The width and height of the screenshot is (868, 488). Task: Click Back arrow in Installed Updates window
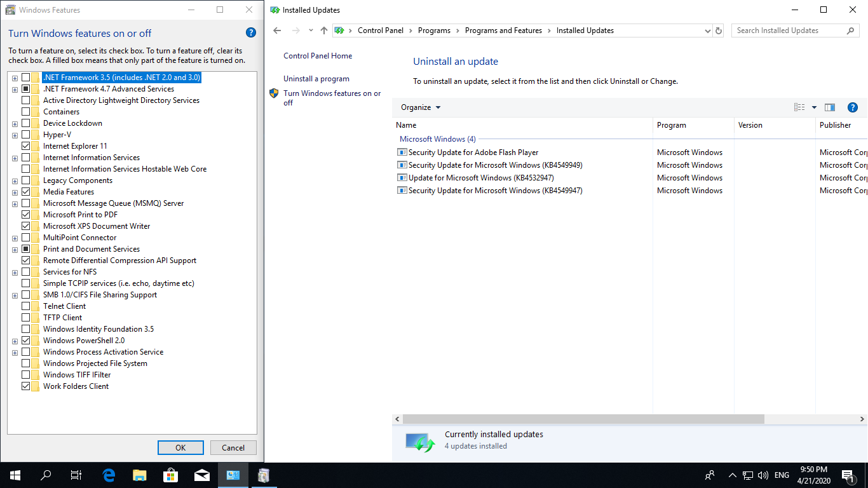click(277, 30)
